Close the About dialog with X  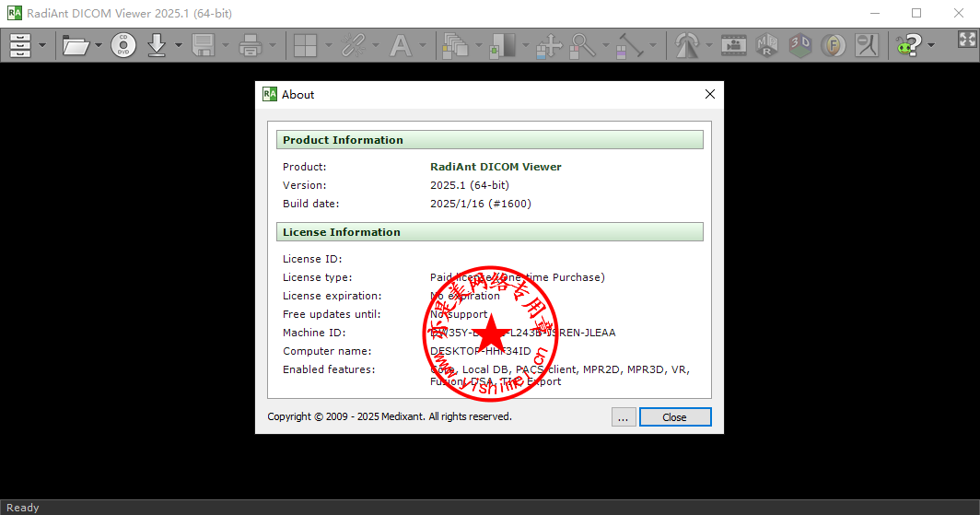709,94
